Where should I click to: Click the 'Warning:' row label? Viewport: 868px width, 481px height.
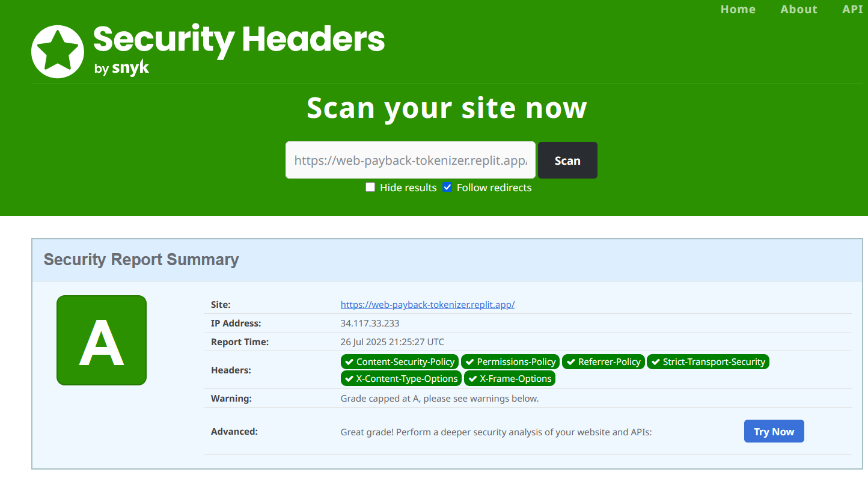point(231,399)
